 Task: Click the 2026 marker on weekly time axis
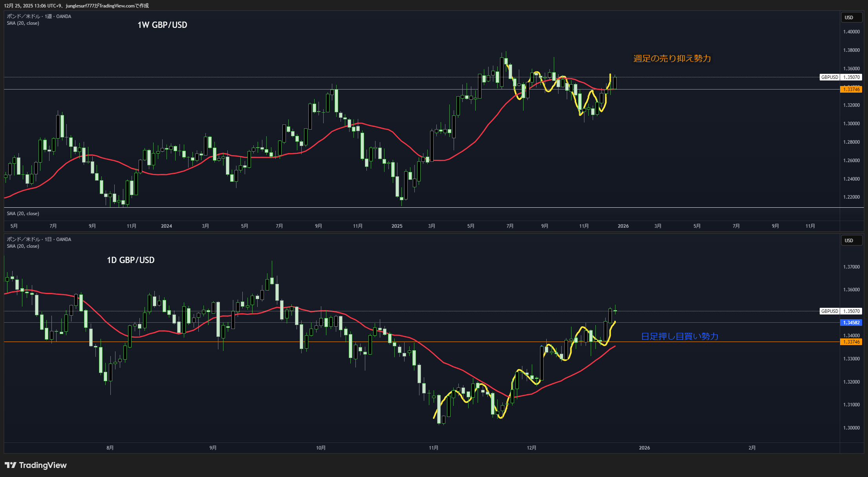(623, 226)
